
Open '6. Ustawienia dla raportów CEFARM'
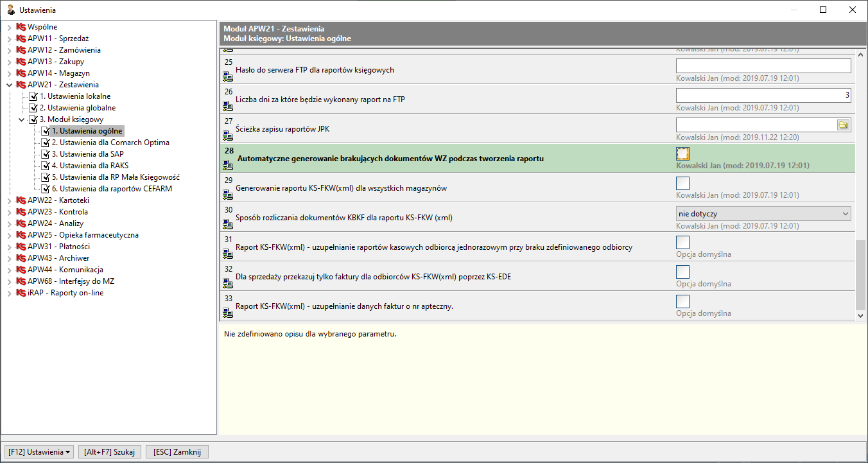(112, 189)
